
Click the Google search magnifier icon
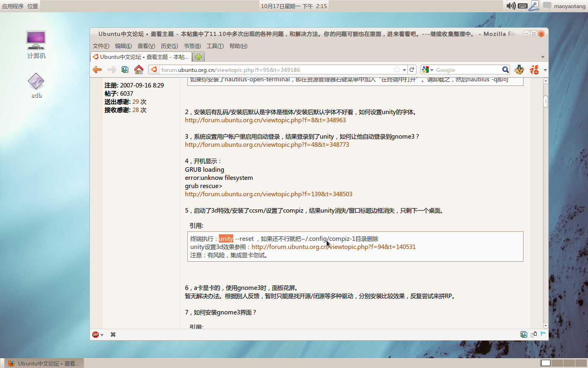(506, 70)
